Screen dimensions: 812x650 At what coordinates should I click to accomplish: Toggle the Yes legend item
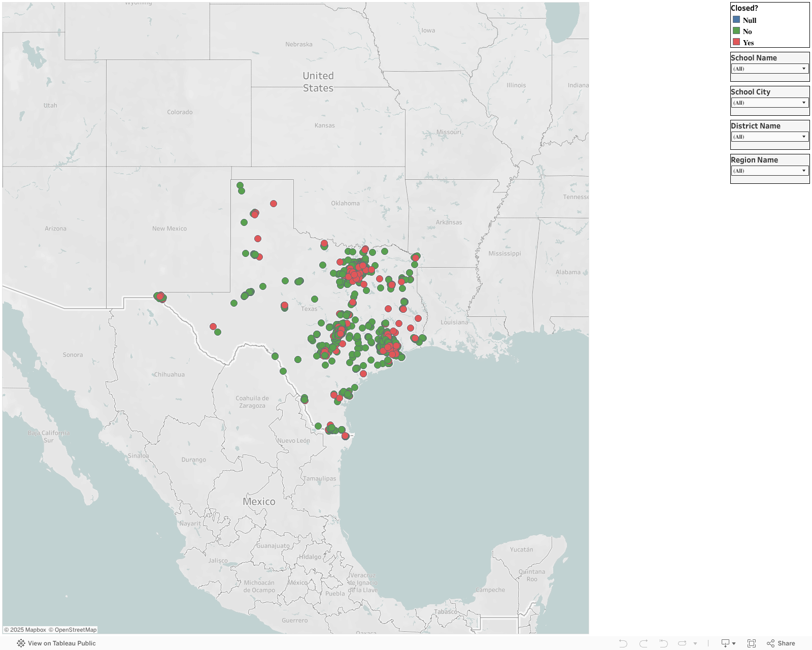click(748, 43)
